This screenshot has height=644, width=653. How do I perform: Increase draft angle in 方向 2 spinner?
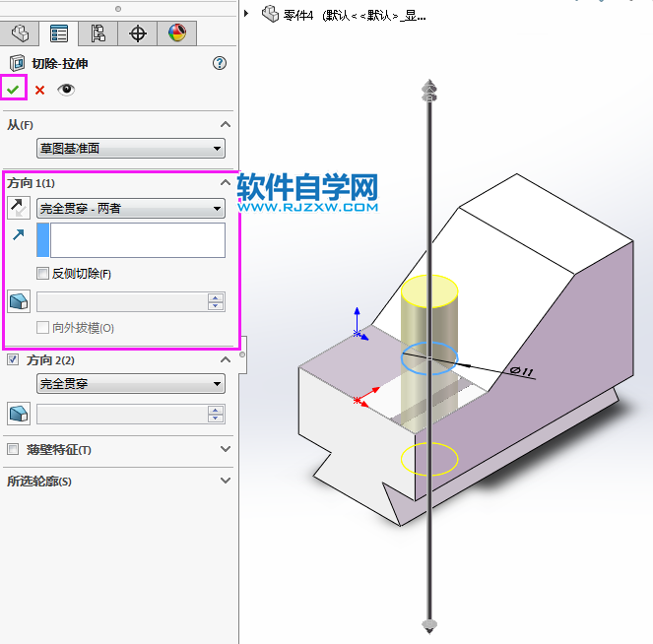216,410
